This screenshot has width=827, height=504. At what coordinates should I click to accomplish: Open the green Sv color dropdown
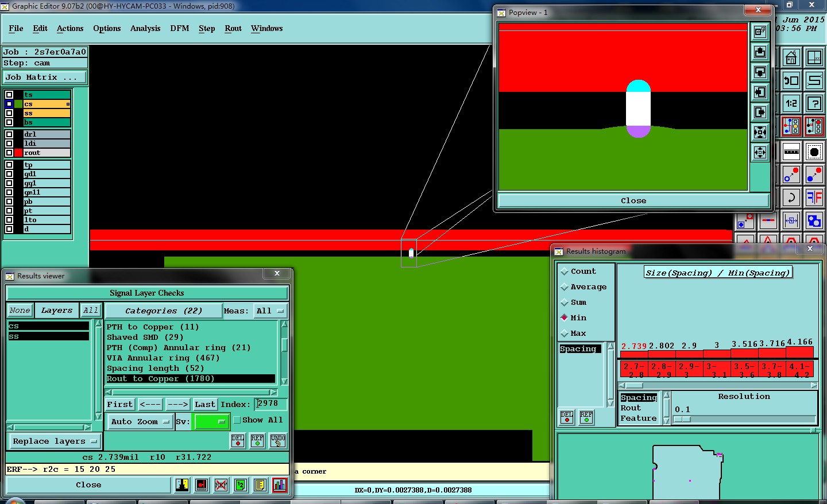pyautogui.click(x=212, y=422)
